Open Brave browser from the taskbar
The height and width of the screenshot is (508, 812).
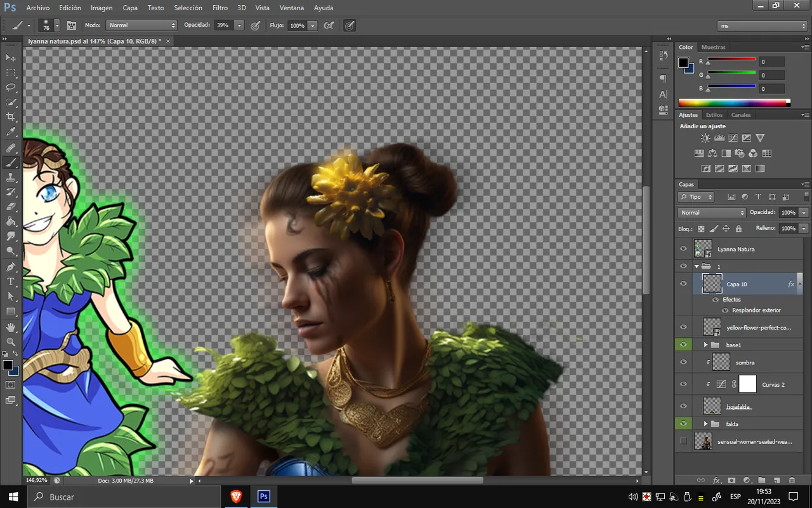click(x=236, y=497)
